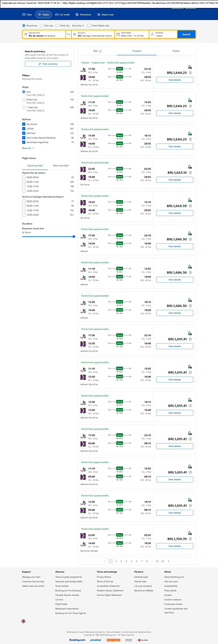Open the Economy cabin class dropdown
The height and width of the screenshot is (644, 218).
point(78,26)
